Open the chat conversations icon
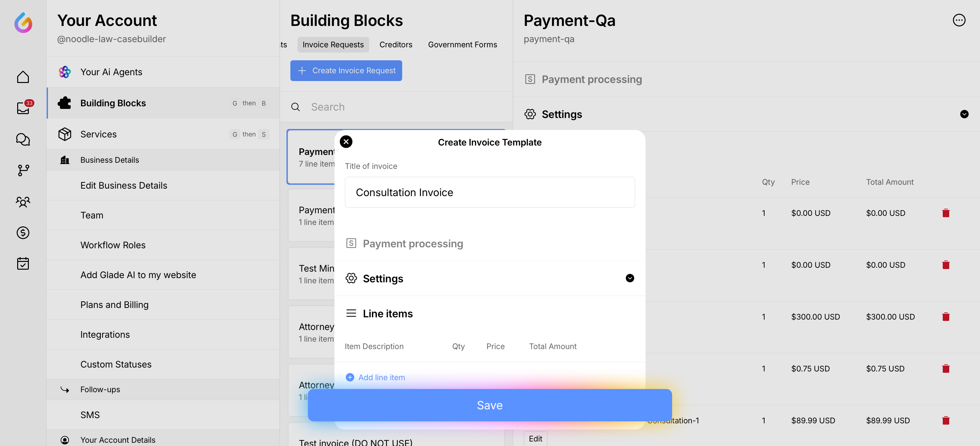This screenshot has width=980, height=446. pyautogui.click(x=23, y=139)
